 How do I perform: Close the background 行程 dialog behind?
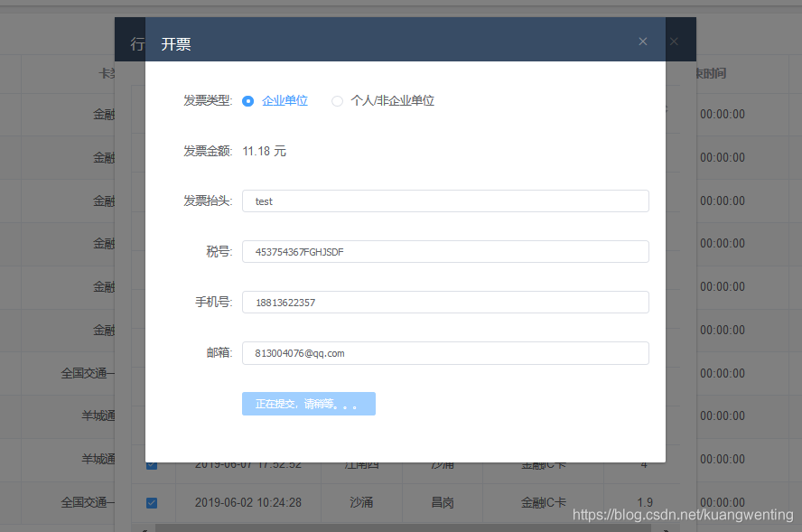[674, 42]
